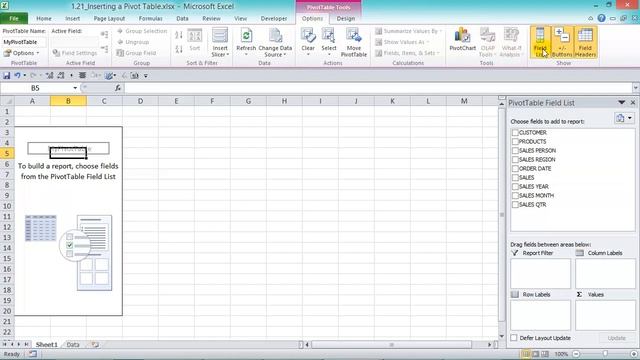Insert a new worksheet tab icon
The height and width of the screenshot is (360, 640).
(95, 344)
